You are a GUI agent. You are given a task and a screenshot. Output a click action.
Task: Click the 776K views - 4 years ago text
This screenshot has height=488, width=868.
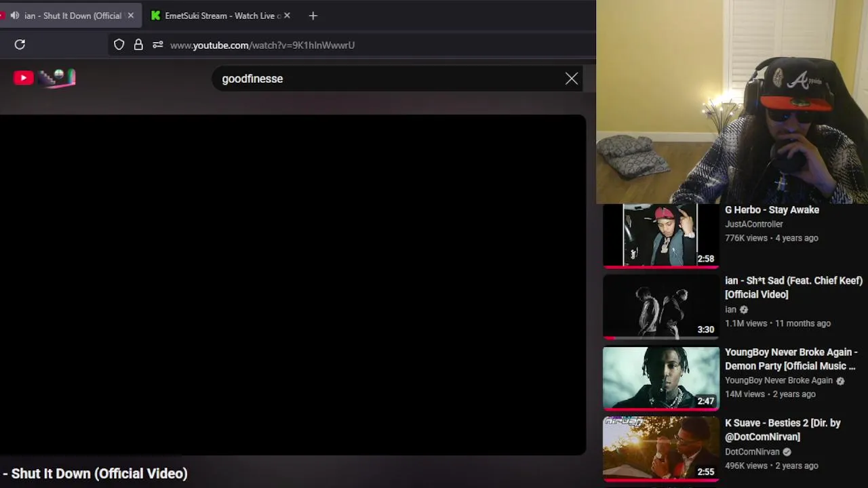(x=772, y=239)
